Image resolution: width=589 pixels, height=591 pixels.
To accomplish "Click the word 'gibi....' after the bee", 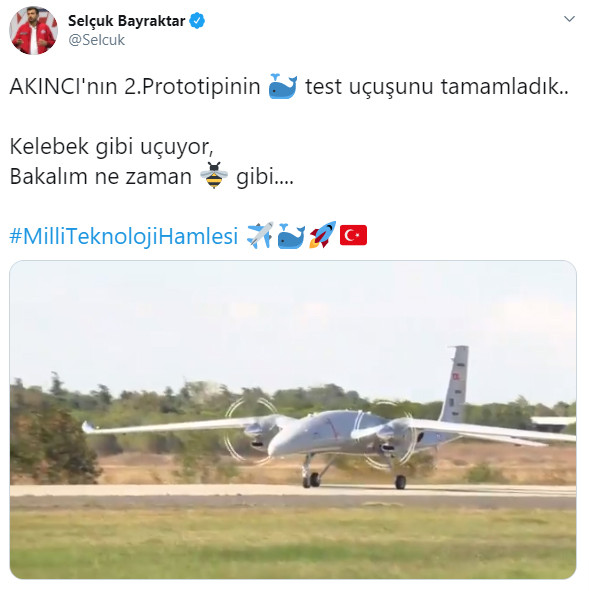I will tap(265, 176).
